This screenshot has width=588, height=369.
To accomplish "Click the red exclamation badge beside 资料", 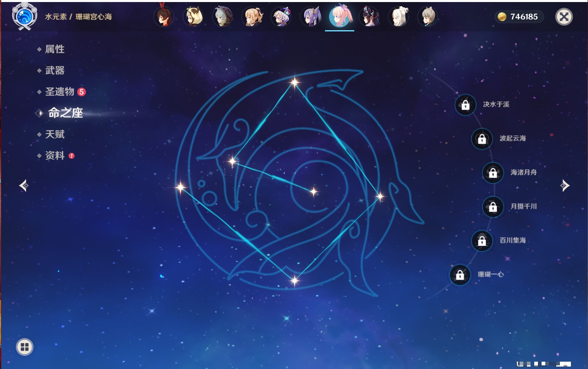I will tap(72, 156).
